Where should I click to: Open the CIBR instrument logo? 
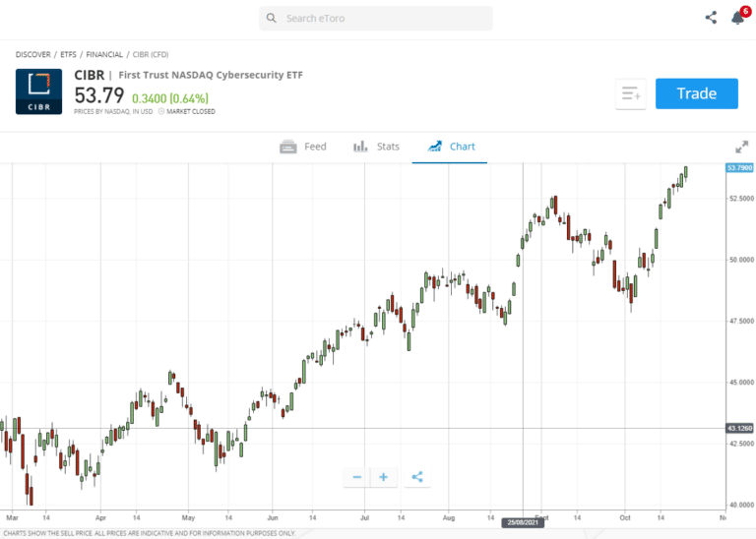[x=38, y=91]
